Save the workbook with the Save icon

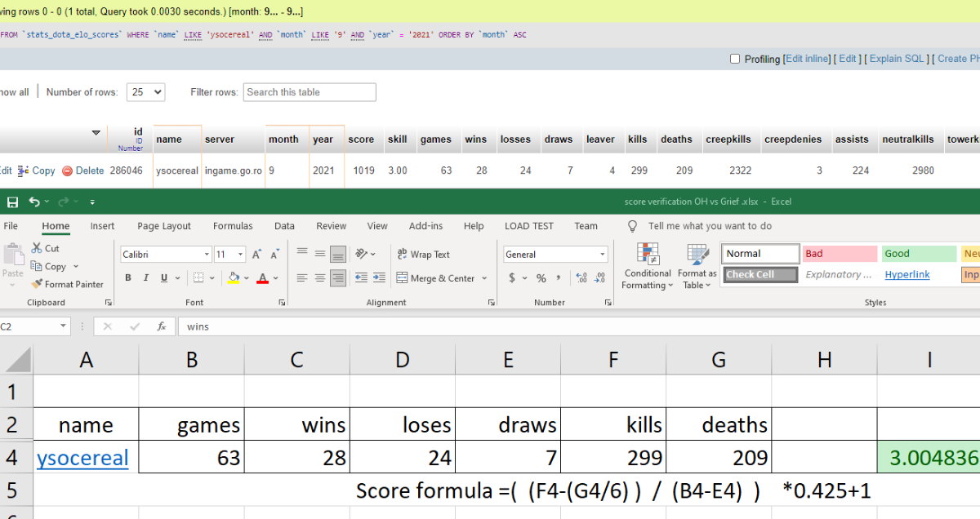12,202
